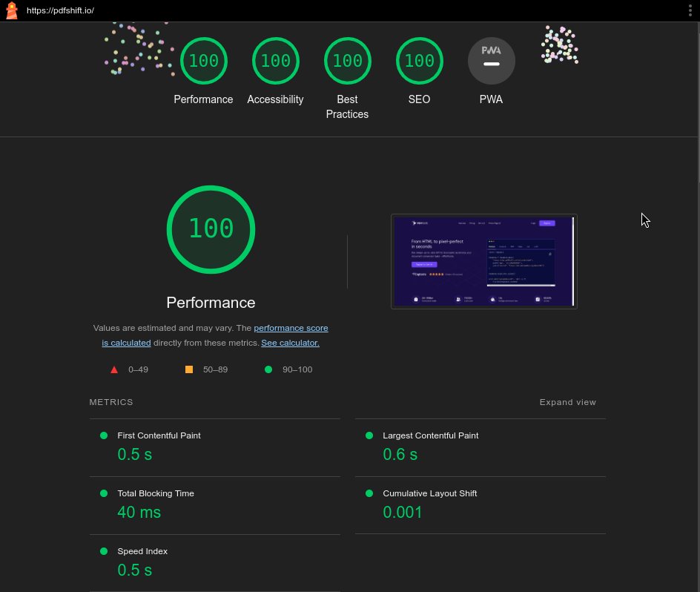This screenshot has width=700, height=592.
Task: Click the green dot beside First Contentful Paint
Action: 104,435
